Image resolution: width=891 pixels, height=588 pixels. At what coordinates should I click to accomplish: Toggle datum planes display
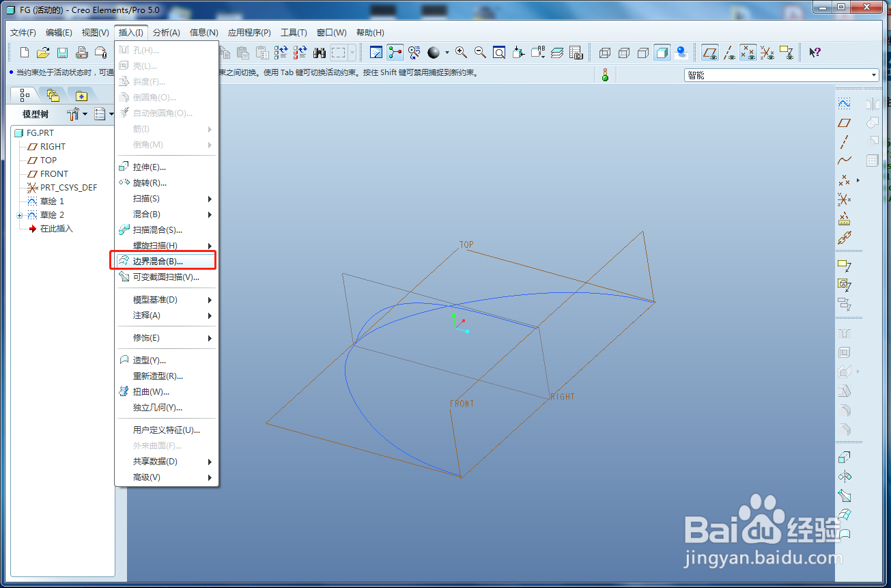pyautogui.click(x=710, y=53)
